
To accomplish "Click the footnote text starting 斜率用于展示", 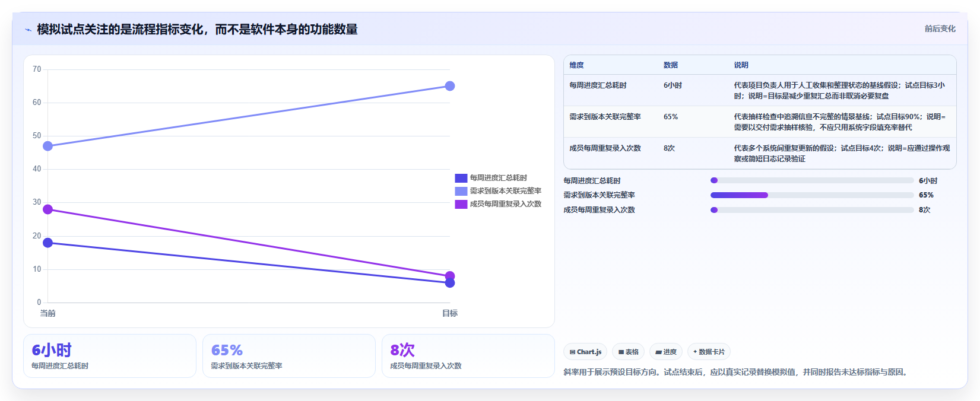I will tap(737, 373).
